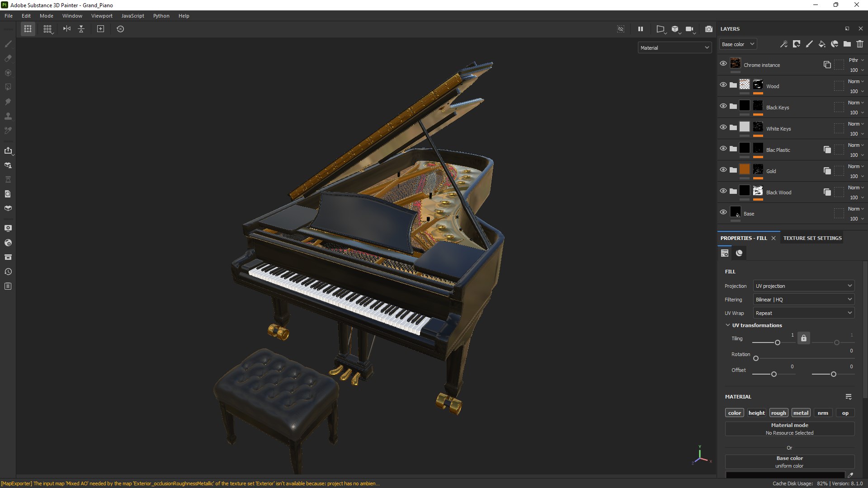868x488 pixels.
Task: Select the Paint brush tool
Action: 8,44
